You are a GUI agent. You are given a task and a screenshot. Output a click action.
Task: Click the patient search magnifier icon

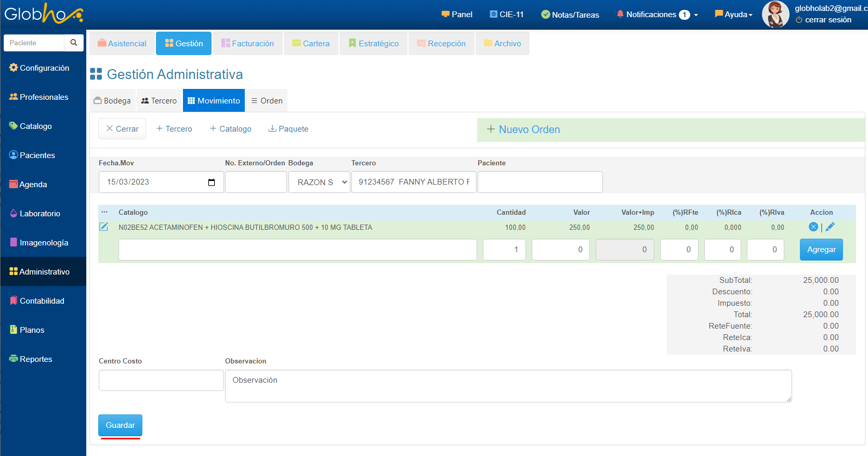point(74,43)
